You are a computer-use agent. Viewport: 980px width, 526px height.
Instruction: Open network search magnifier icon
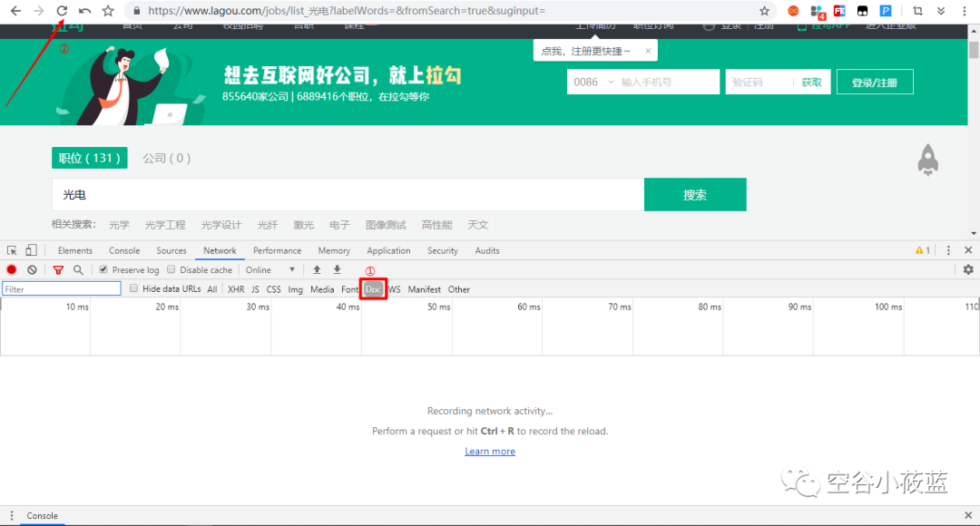78,270
